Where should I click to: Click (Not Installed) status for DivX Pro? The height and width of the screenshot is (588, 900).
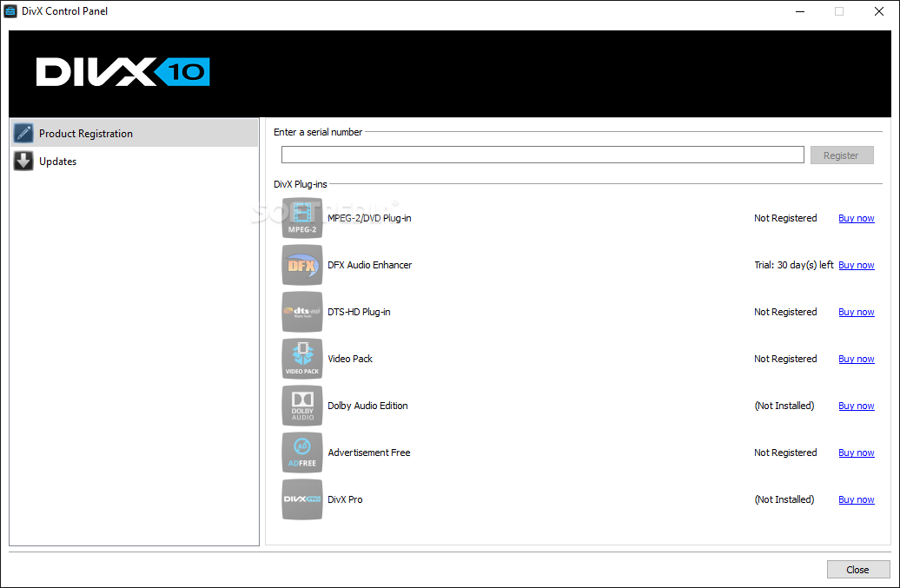pos(784,499)
